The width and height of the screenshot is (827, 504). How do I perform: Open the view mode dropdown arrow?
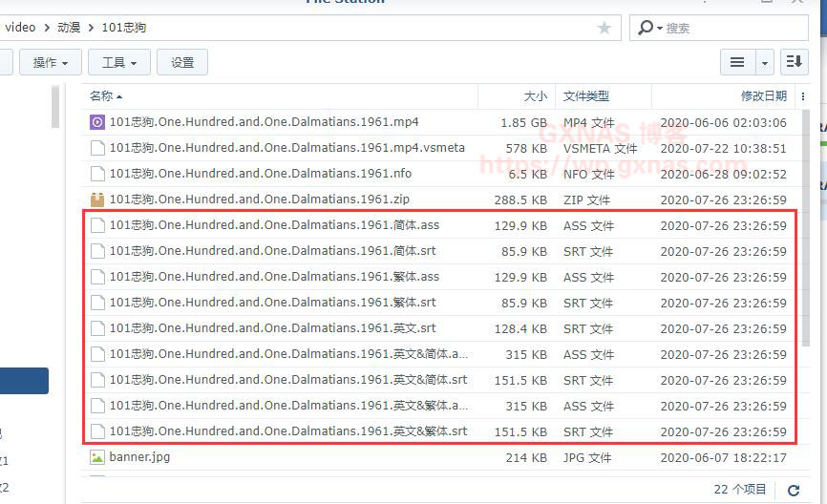tap(764, 62)
